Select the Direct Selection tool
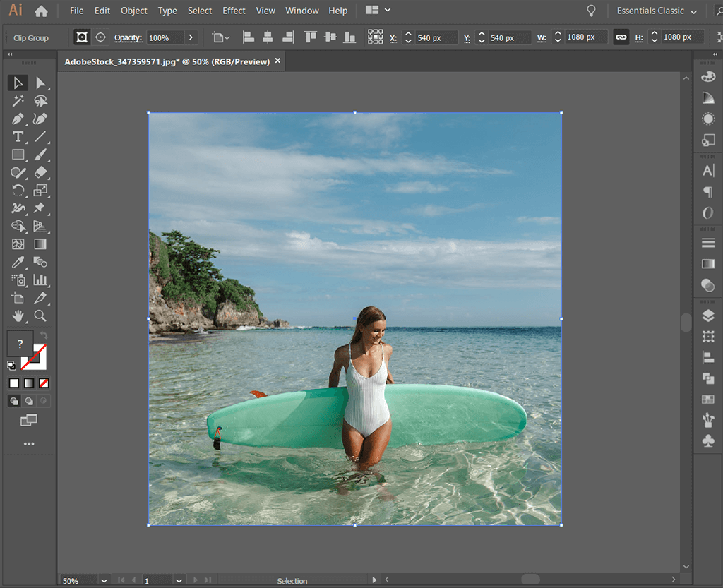 [40, 83]
